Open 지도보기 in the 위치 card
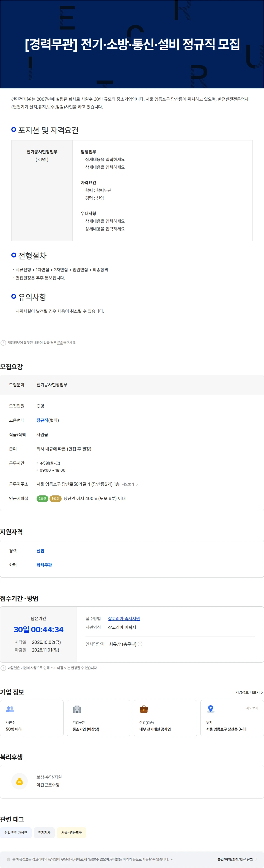This screenshot has height=868, width=264. tap(252, 708)
